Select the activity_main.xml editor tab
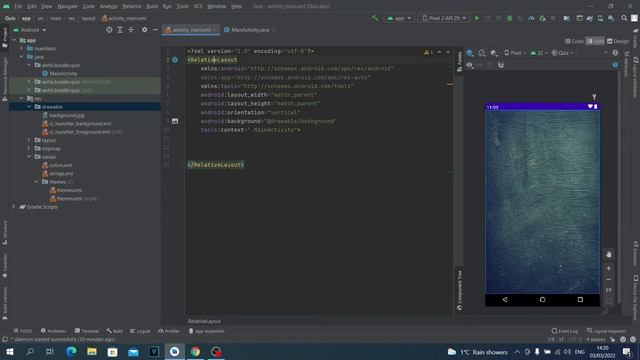 click(x=191, y=30)
